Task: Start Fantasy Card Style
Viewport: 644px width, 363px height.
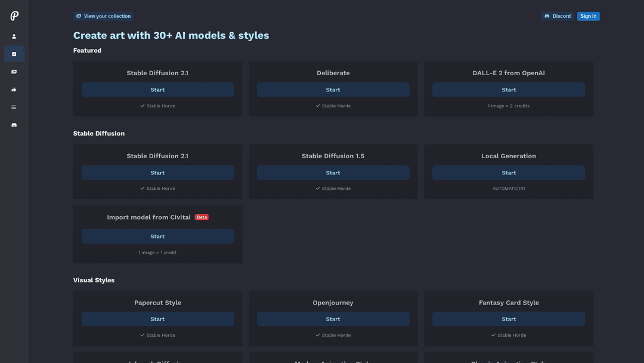Action: (509, 319)
